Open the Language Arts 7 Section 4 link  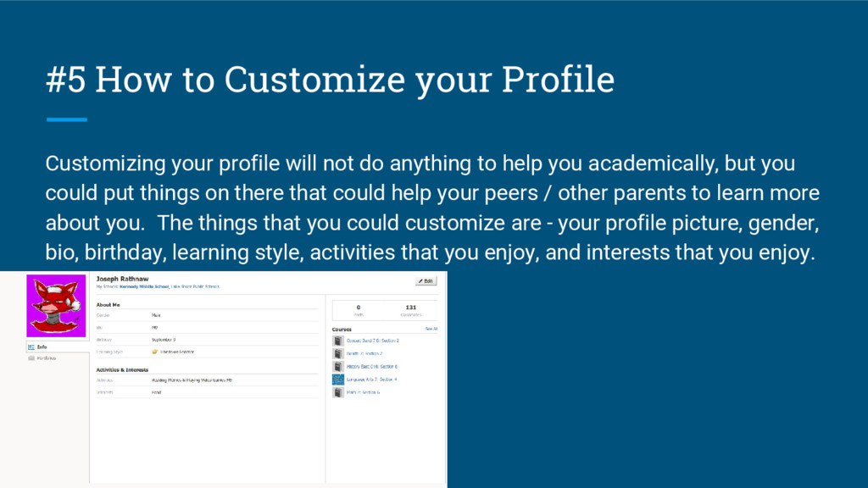pos(371,380)
